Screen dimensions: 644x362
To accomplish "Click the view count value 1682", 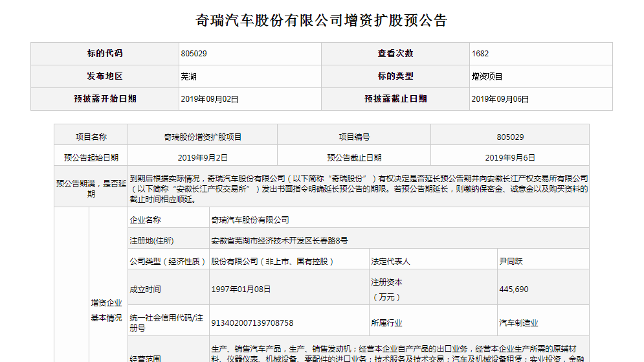I will pyautogui.click(x=480, y=54).
